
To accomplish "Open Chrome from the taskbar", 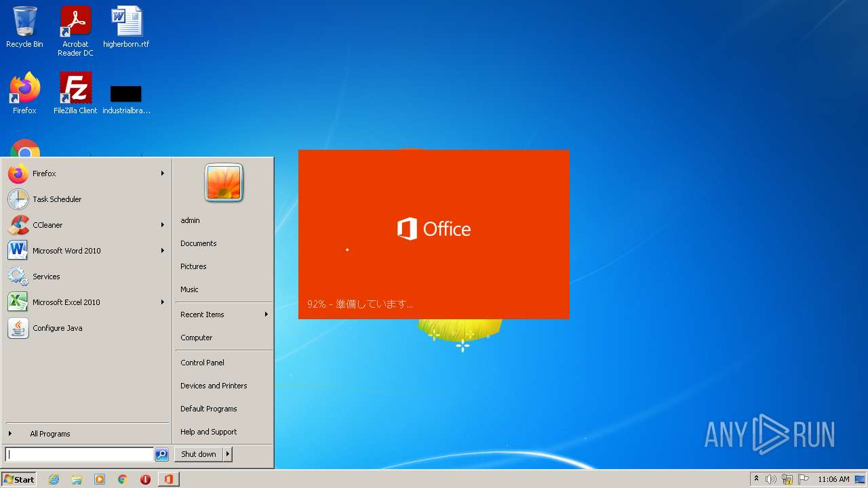I will tap(123, 479).
